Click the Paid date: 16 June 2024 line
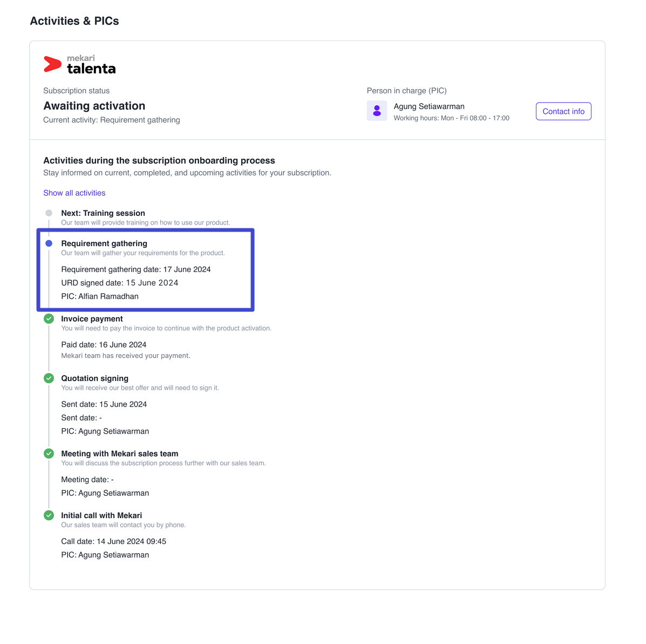Viewport: 646px width, 644px height. pos(104,344)
